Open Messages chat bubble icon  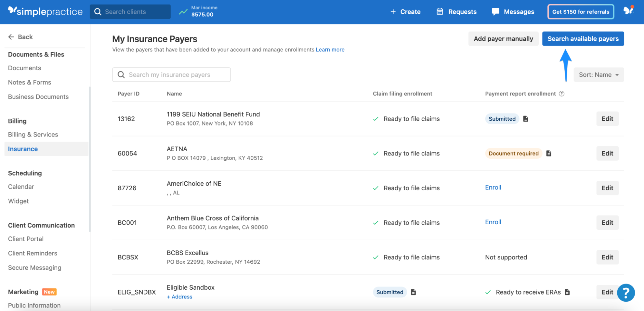[495, 11]
